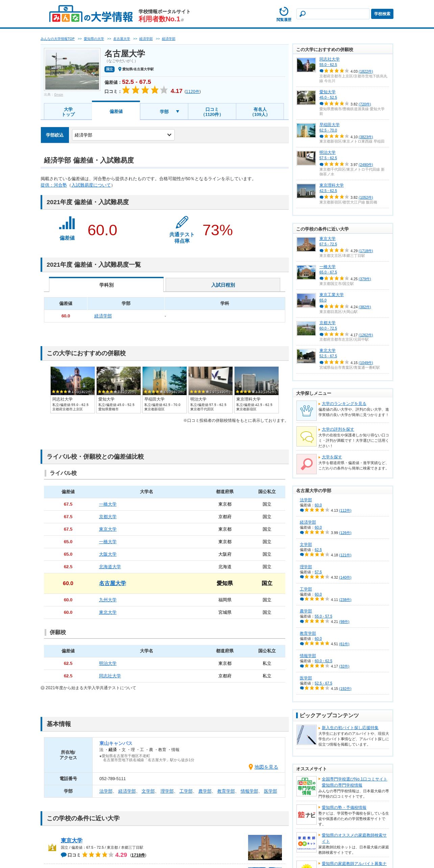Open 同志社大学 in the 併願校 table
The height and width of the screenshot is (868, 434).
tap(110, 676)
